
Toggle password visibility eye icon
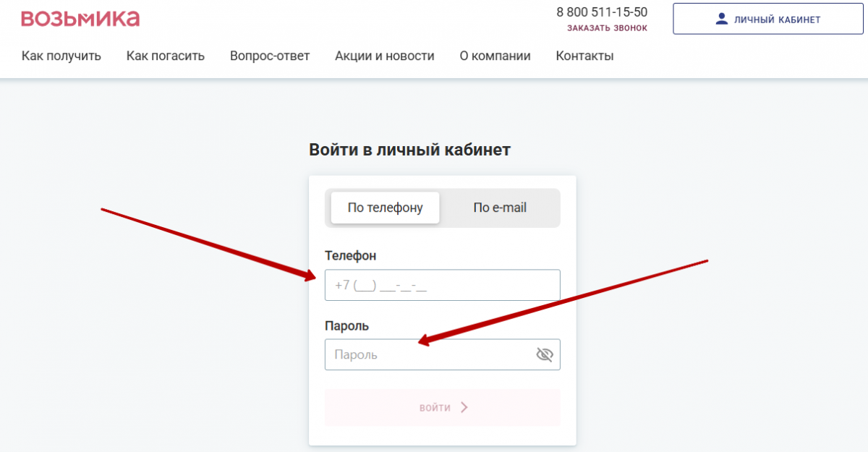click(x=544, y=354)
